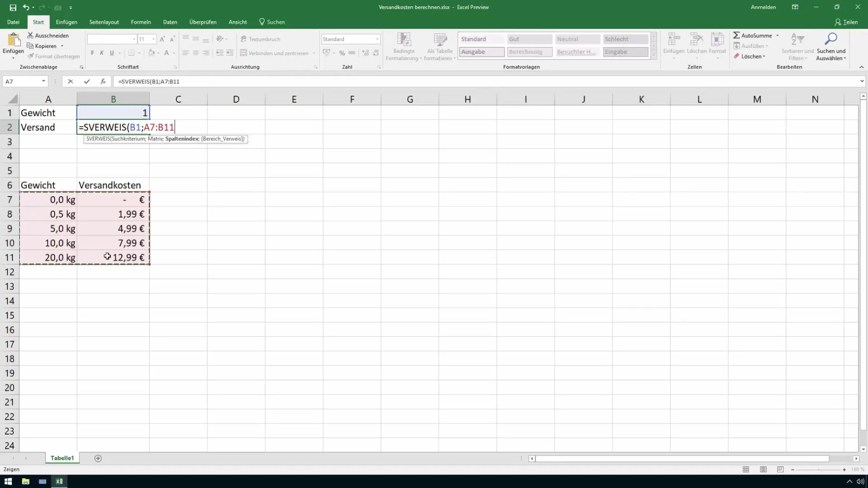Screen dimensions: 868x488
Task: Click the borders icon in Schriftart group
Action: [x=131, y=53]
